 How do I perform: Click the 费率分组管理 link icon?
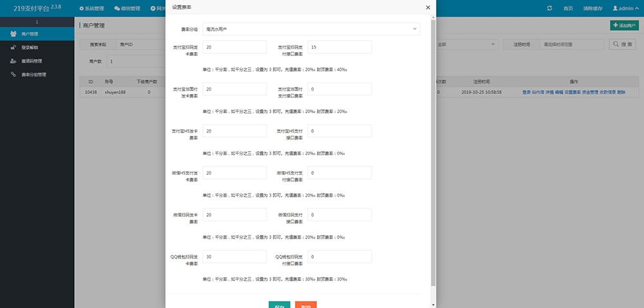(14, 75)
